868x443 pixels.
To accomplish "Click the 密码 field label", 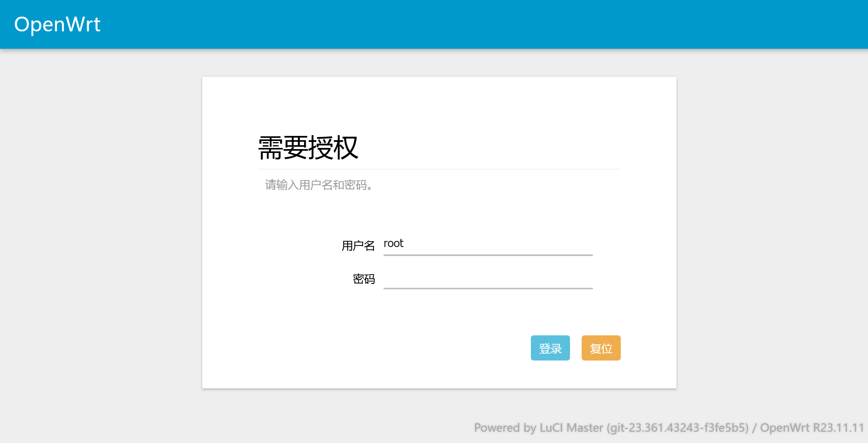I will point(364,279).
